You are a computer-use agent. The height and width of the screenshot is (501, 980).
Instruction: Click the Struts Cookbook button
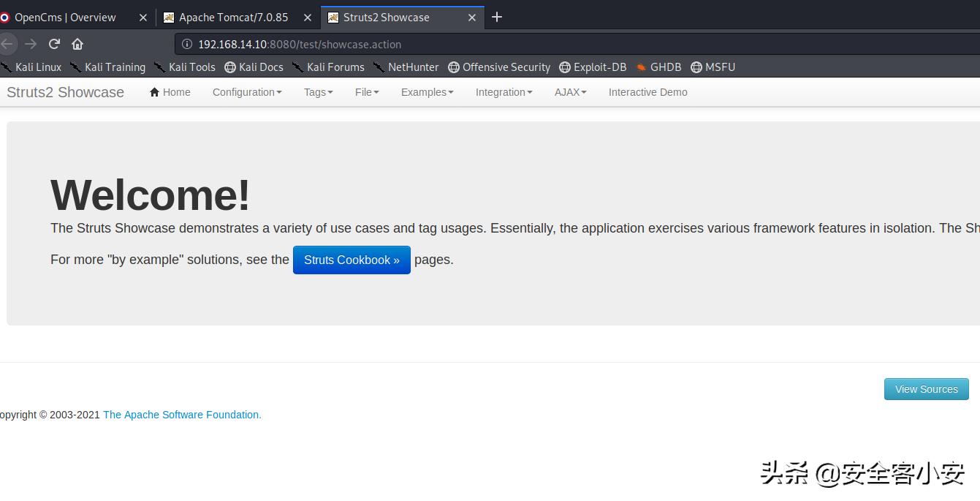click(x=352, y=260)
